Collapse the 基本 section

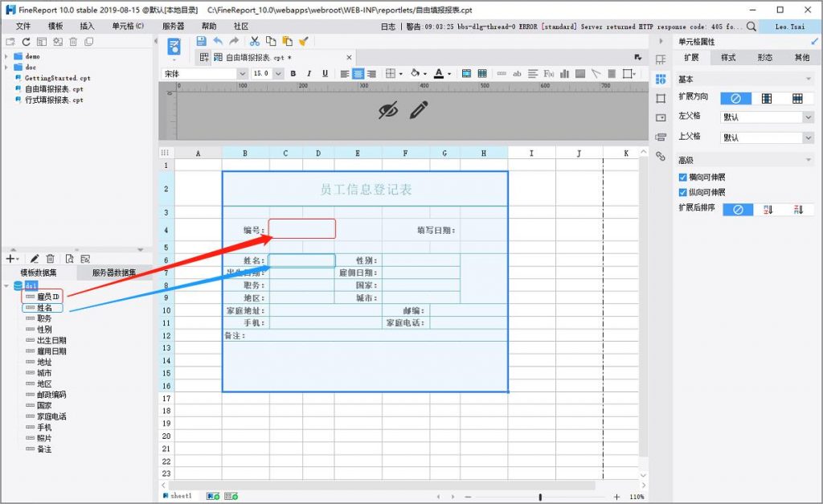(x=809, y=80)
